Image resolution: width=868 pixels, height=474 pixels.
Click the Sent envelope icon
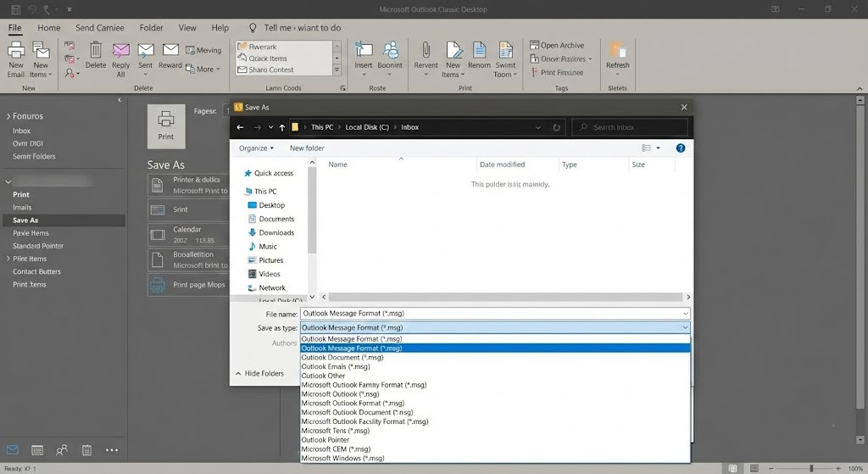[x=146, y=50]
